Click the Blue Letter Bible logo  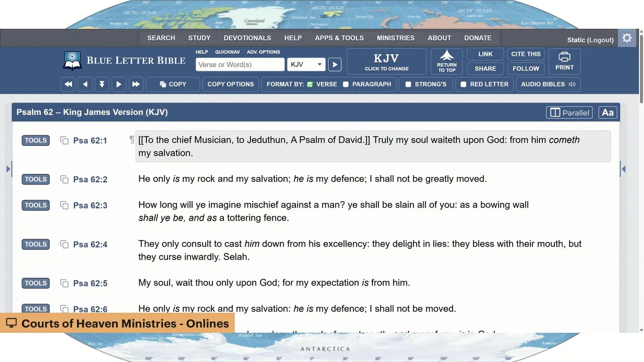pyautogui.click(x=124, y=61)
